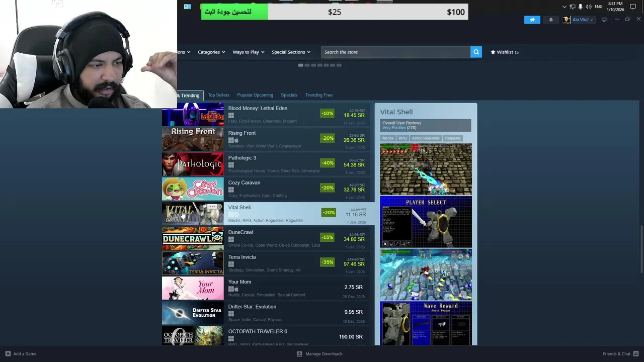This screenshot has width=644, height=362.
Task: Open the OCTOPATH TRAVELER 0 capsule image
Action: [193, 336]
